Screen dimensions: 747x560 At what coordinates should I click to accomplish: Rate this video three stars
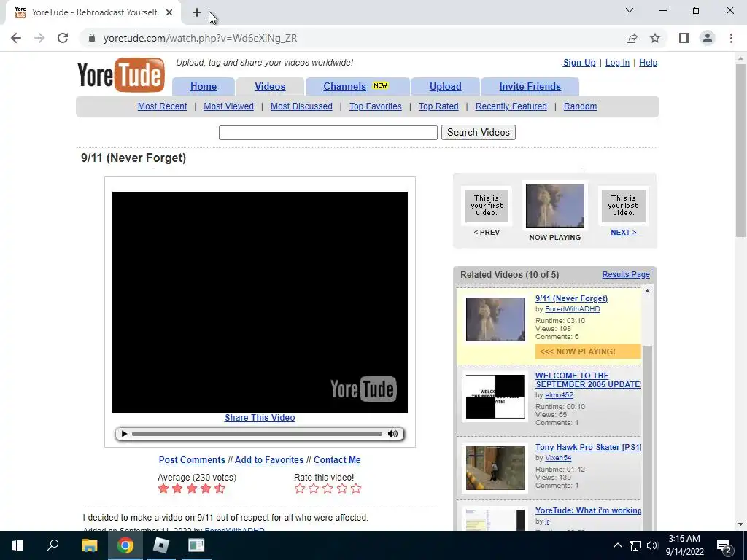pos(328,489)
